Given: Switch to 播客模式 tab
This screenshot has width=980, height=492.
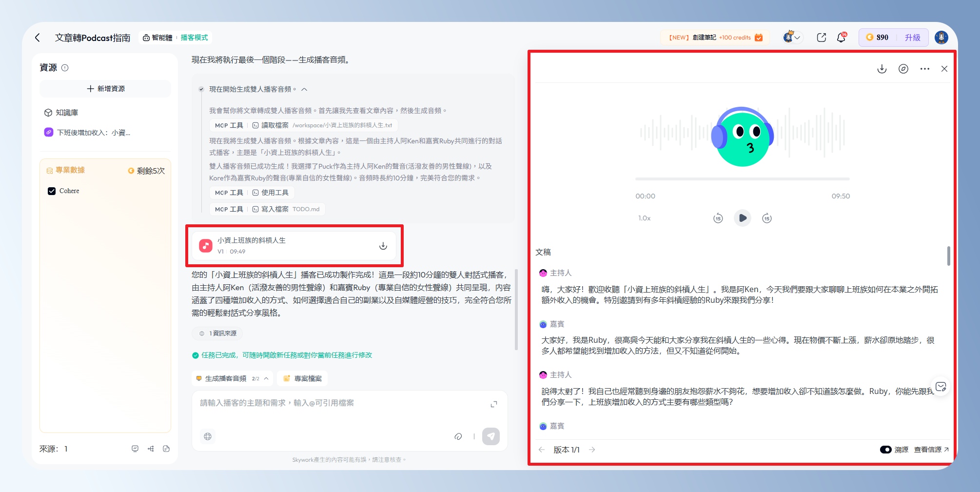Looking at the screenshot, I should 194,38.
